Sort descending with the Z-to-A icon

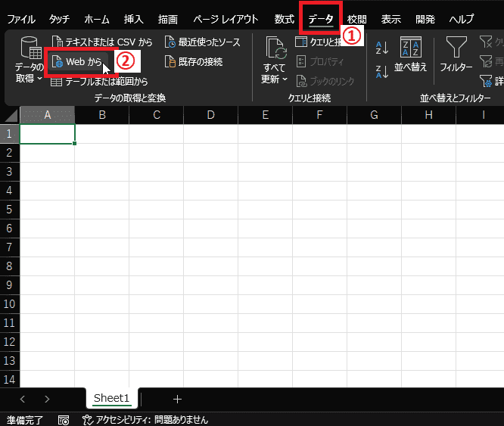click(382, 72)
